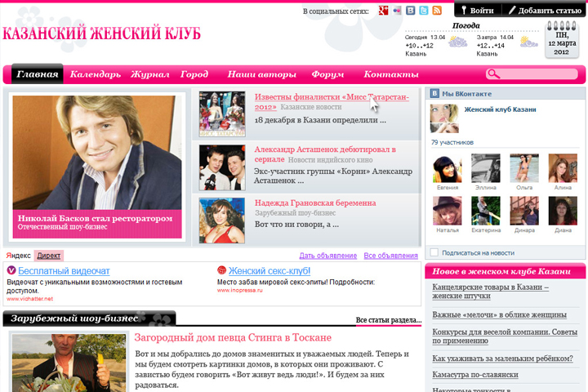Focus the pink search field
This screenshot has height=392, width=588.
click(532, 73)
